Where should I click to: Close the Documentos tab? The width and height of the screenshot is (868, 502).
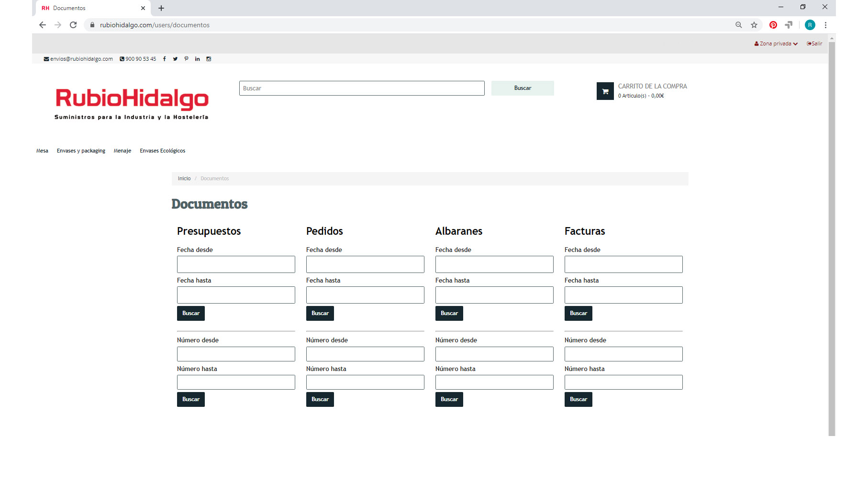point(143,8)
